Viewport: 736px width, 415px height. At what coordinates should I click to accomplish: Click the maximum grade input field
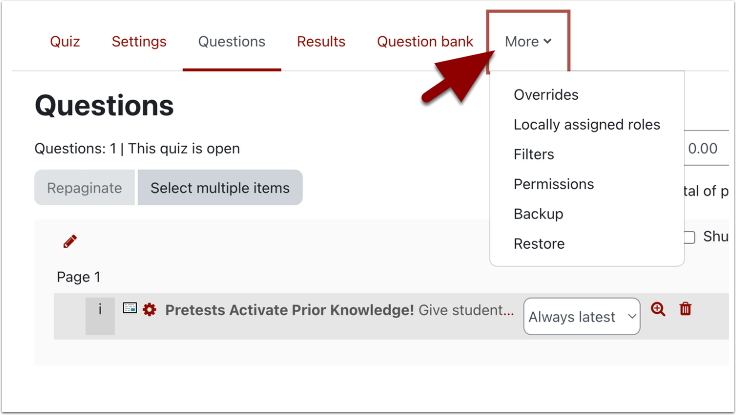[707, 148]
